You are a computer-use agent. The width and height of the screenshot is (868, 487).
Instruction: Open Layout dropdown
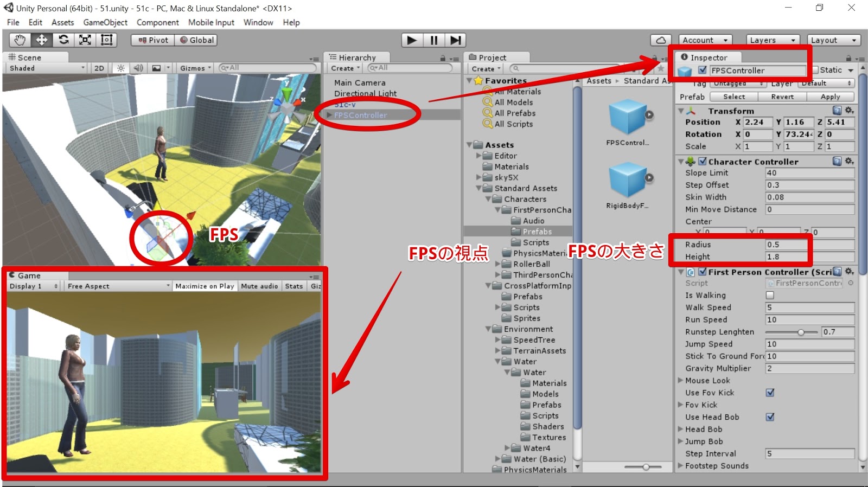click(x=834, y=40)
